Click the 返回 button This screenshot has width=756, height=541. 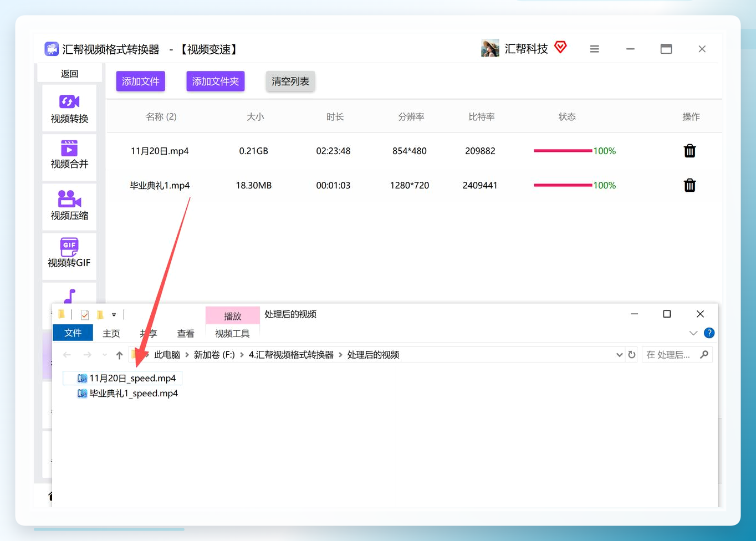(x=69, y=74)
